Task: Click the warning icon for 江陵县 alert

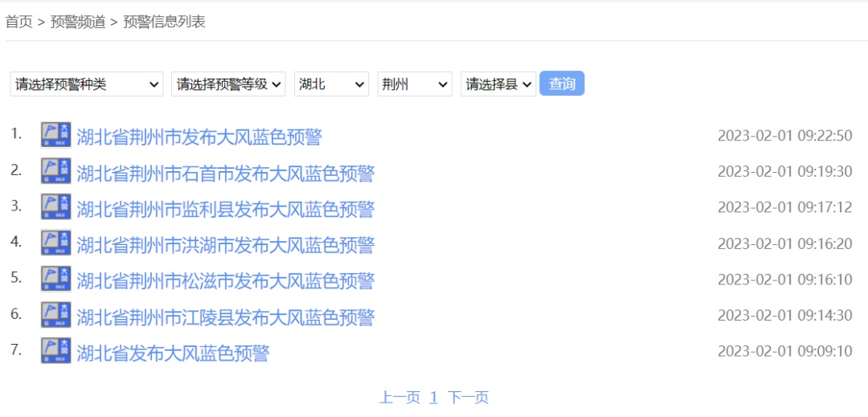Action: [x=55, y=315]
